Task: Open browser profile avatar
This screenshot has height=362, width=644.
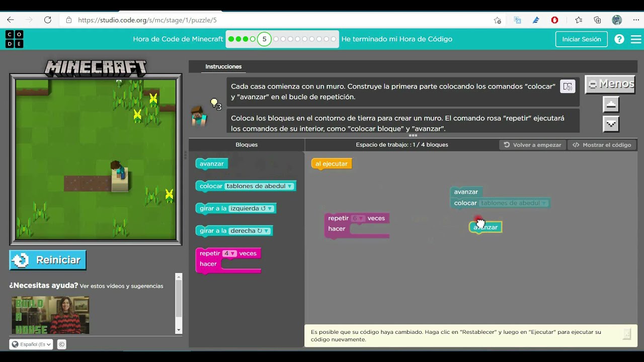Action: pos(617,20)
